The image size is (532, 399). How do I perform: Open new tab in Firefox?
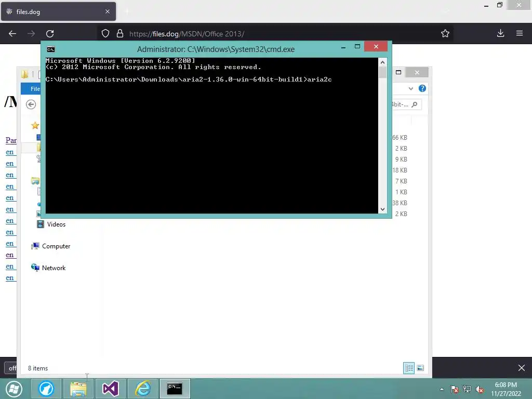click(x=127, y=11)
